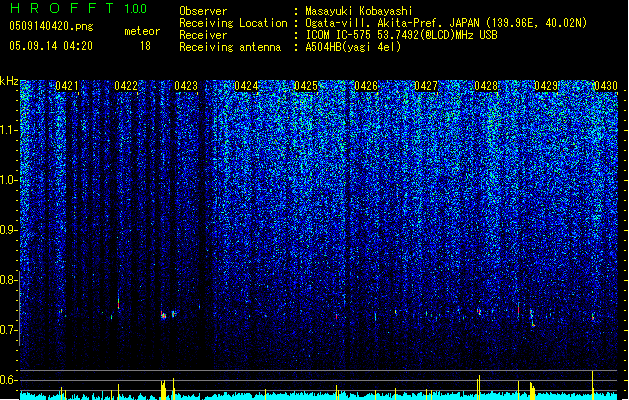Click the 0.8 kHz axis label
Viewport: 629px width, 400px height.
click(9, 280)
